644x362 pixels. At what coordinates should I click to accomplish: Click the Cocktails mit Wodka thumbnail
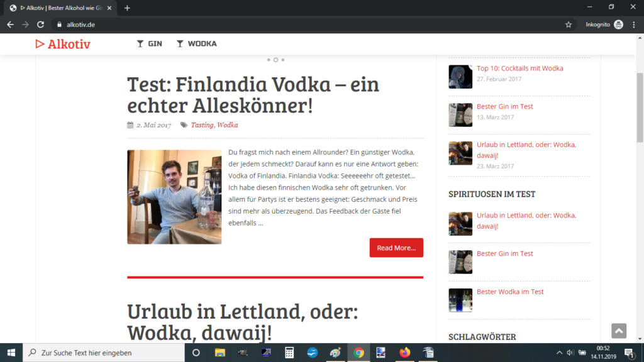pos(460,77)
